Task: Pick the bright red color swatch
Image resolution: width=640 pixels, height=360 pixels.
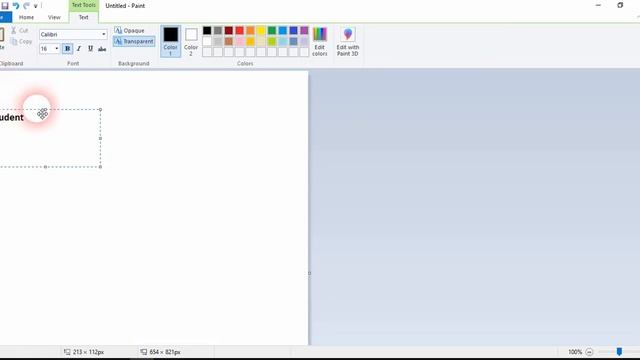Action: (240, 31)
